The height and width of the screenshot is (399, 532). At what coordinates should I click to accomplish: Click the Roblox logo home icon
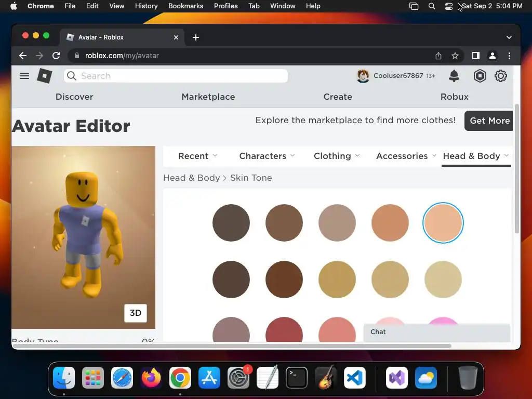click(45, 76)
